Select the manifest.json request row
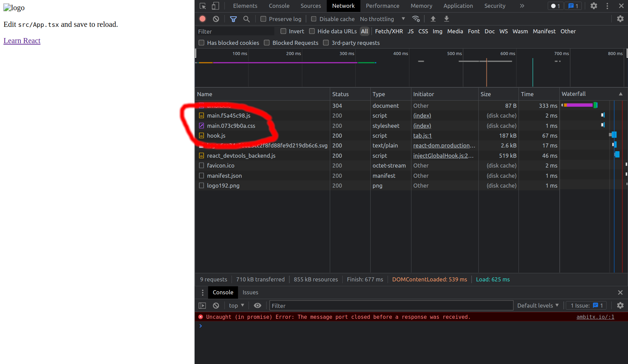Screen dimensions: 628x364 coord(411,176)
